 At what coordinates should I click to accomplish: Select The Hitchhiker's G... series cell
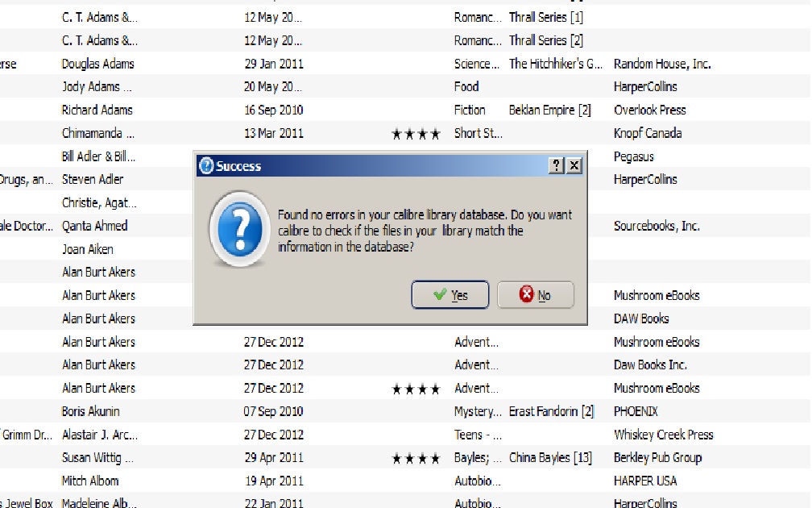point(556,64)
